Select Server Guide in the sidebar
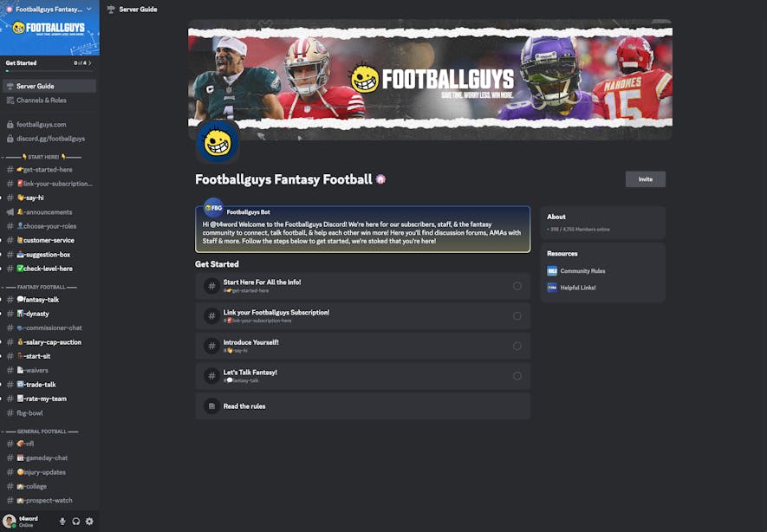767x532 pixels. pyautogui.click(x=49, y=86)
